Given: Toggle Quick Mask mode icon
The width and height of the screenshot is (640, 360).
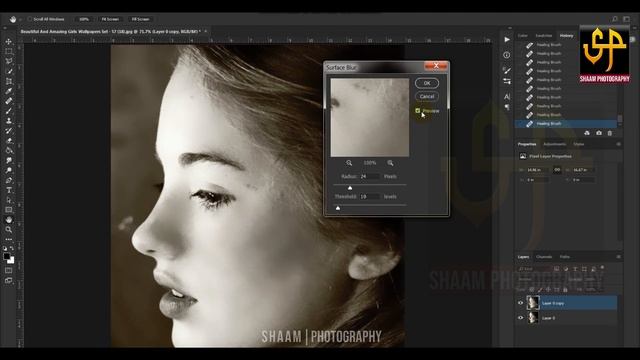Looking at the screenshot, I should tap(9, 270).
